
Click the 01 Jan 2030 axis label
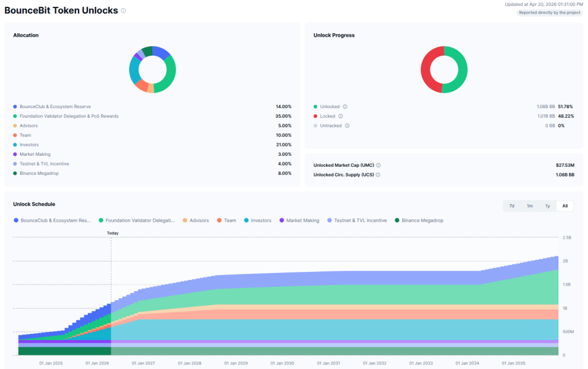click(283, 363)
